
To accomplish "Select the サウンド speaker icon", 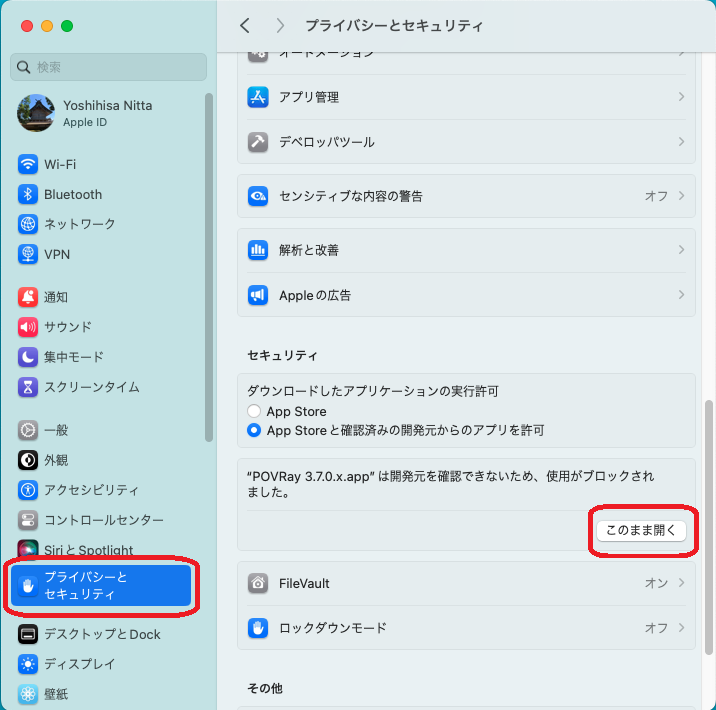I will [28, 327].
